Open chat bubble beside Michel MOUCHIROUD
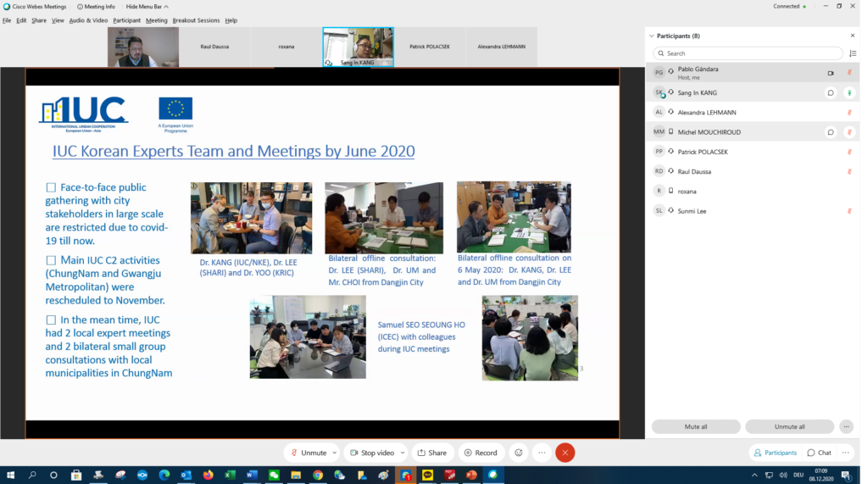The image size is (868, 484). (x=830, y=132)
